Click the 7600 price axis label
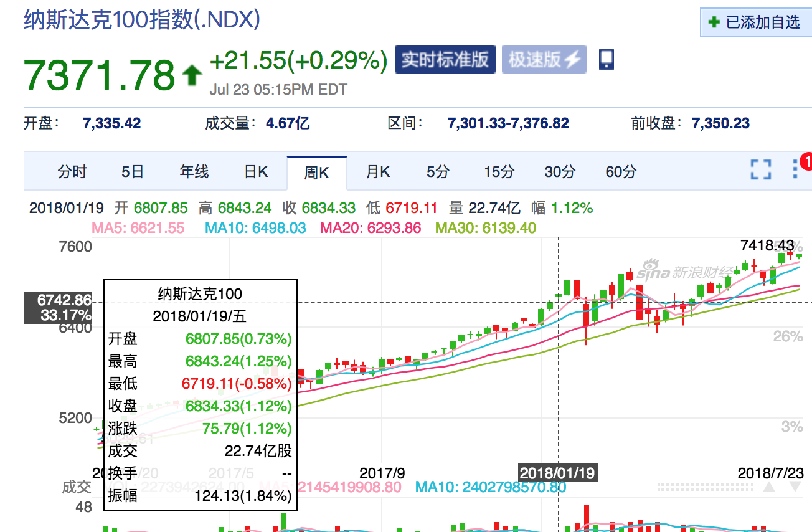 click(75, 247)
